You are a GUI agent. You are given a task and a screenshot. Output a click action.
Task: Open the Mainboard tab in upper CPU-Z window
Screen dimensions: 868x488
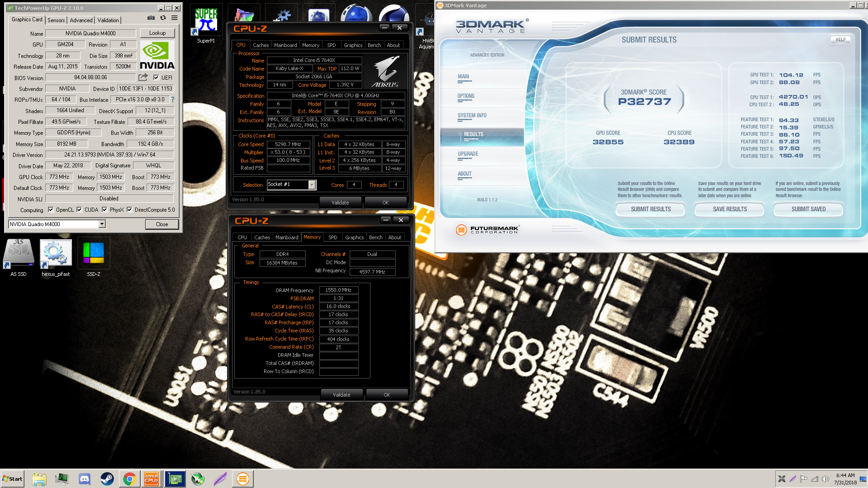285,45
